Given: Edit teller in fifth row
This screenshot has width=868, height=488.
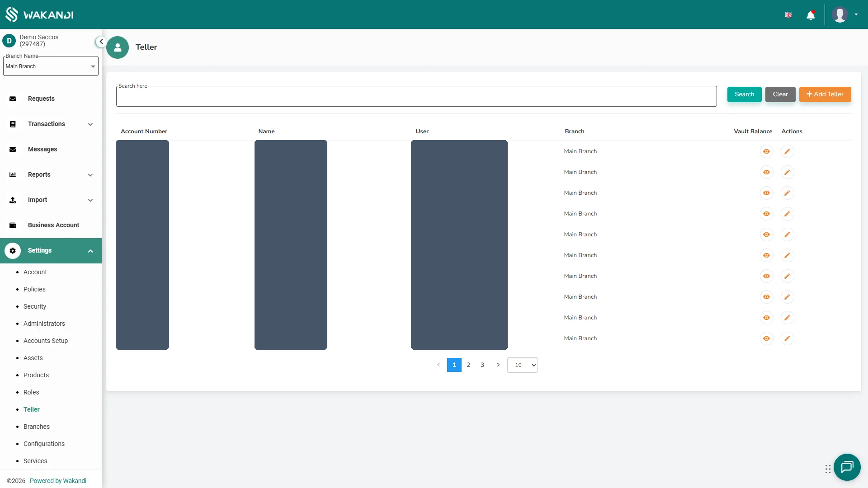Looking at the screenshot, I should (x=787, y=235).
